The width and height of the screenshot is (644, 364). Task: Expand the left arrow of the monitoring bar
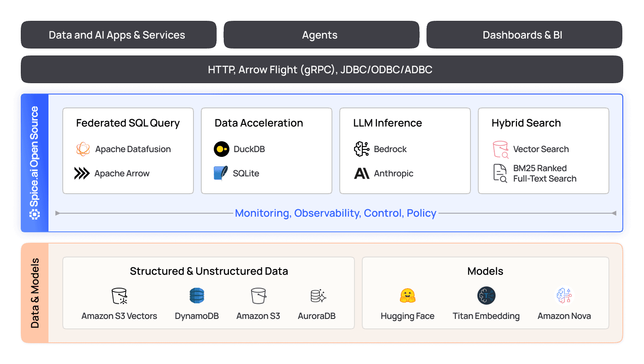(58, 213)
